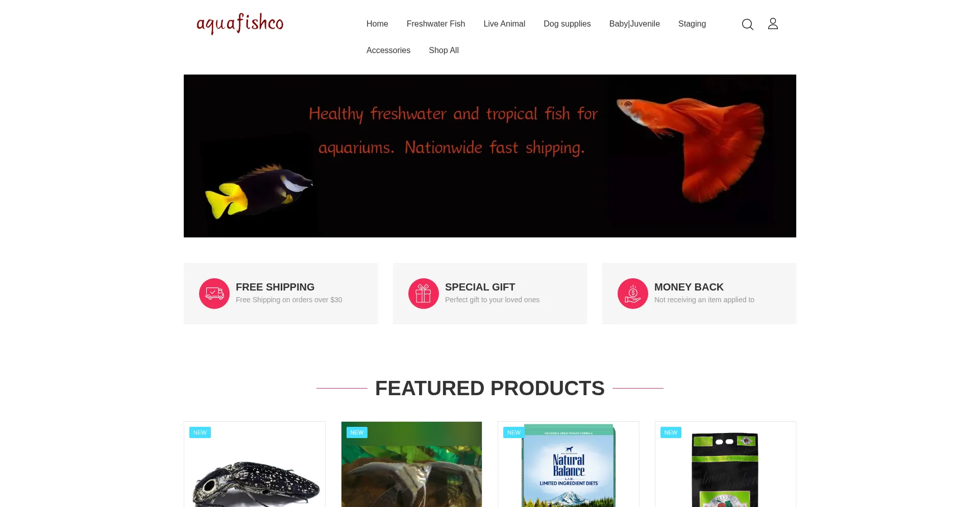Click NEW badge on Natural Balance product
The width and height of the screenshot is (980, 507).
tap(514, 432)
